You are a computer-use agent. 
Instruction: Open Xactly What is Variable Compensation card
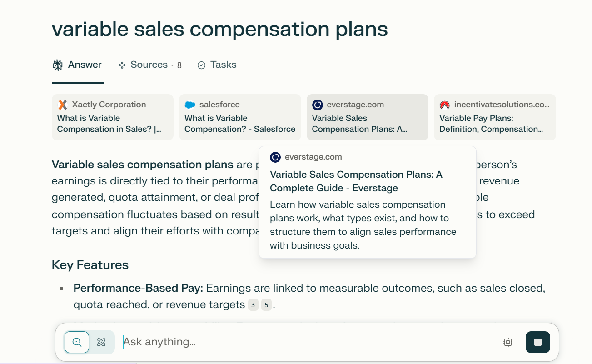(x=113, y=117)
